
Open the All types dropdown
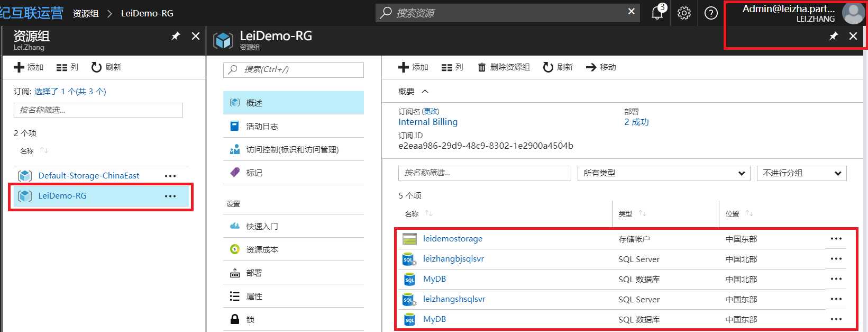pyautogui.click(x=664, y=173)
